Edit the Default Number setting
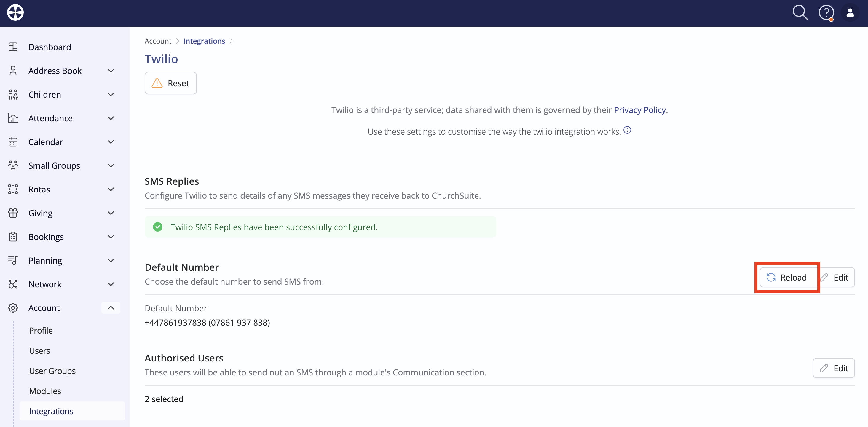This screenshot has width=868, height=427. point(834,277)
